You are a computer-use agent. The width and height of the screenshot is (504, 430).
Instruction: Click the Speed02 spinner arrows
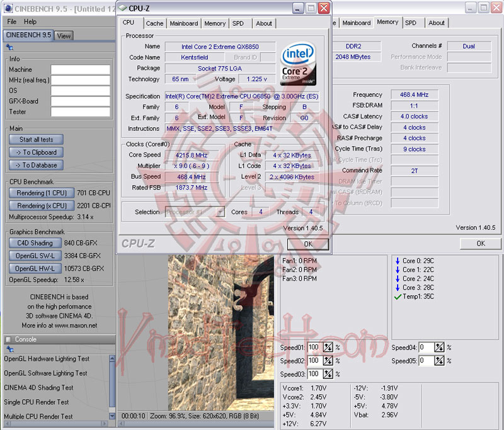pyautogui.click(x=328, y=361)
